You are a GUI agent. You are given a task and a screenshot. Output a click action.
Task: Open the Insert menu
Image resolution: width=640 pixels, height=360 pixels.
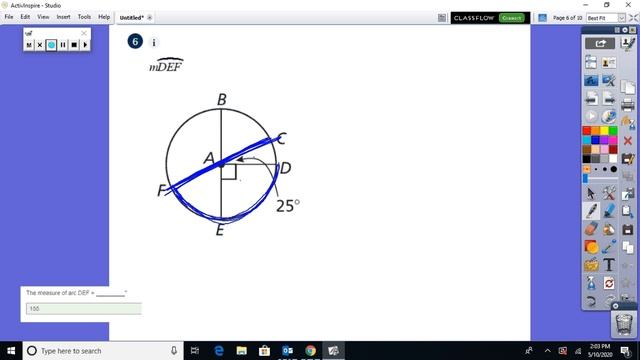coord(63,17)
